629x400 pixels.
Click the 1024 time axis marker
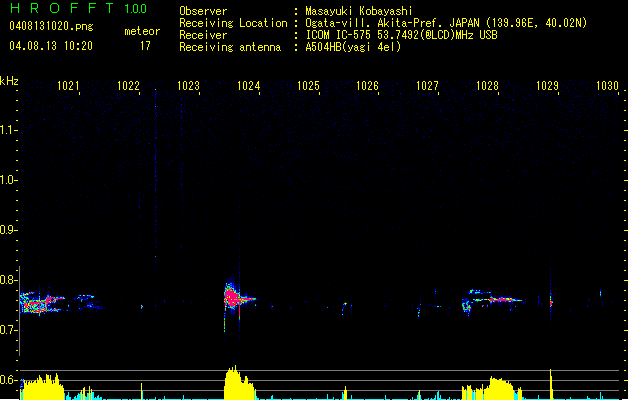(x=248, y=86)
